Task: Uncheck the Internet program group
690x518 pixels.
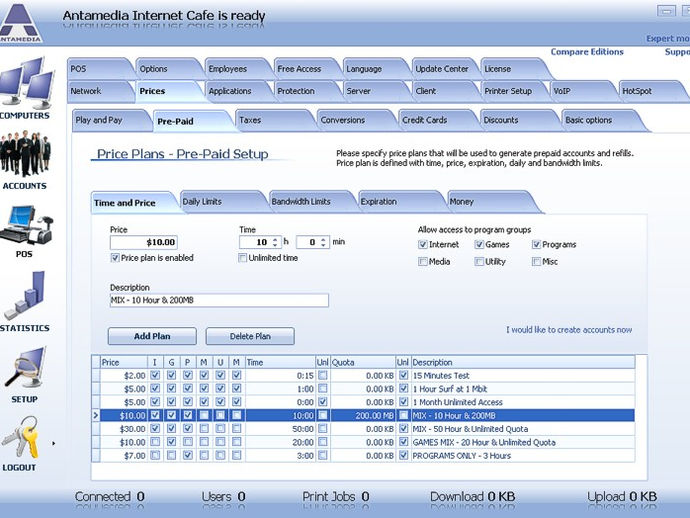Action: [423, 245]
